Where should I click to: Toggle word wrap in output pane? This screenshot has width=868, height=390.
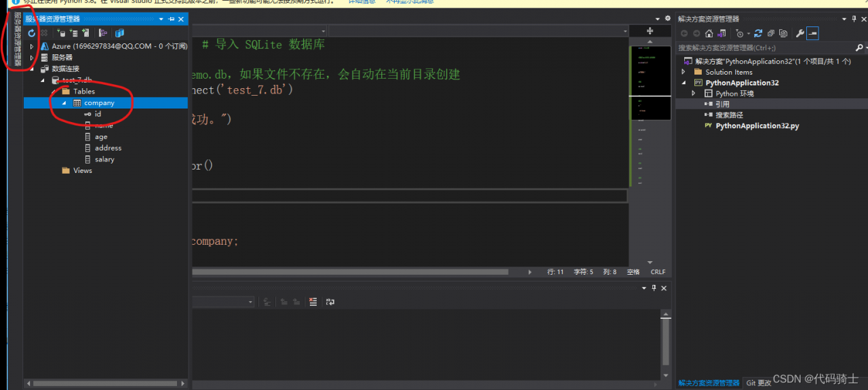click(x=330, y=302)
